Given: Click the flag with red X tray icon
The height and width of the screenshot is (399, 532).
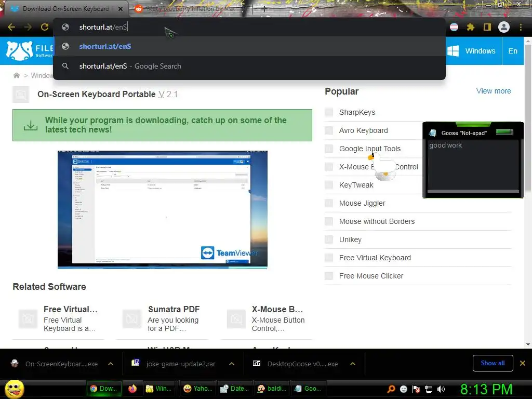Looking at the screenshot, I should coord(416,389).
